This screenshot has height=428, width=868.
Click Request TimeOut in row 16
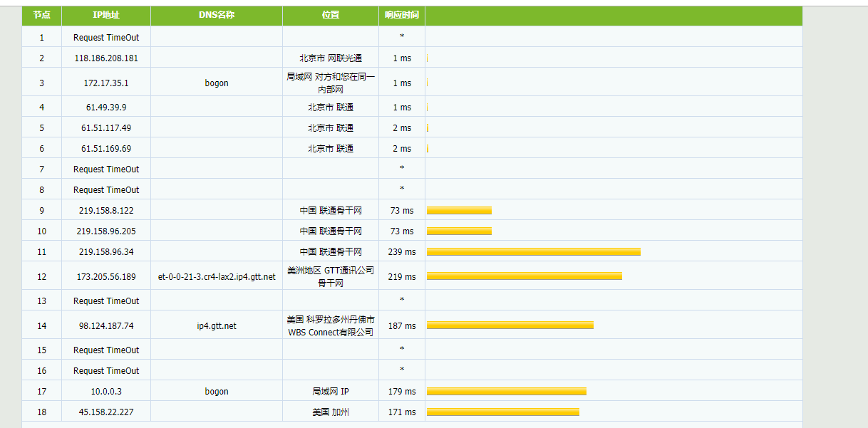pyautogui.click(x=106, y=371)
